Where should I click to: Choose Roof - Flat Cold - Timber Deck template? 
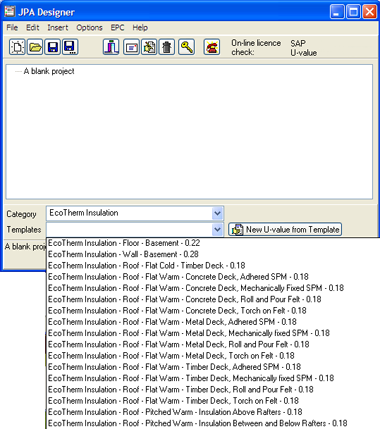pyautogui.click(x=147, y=266)
